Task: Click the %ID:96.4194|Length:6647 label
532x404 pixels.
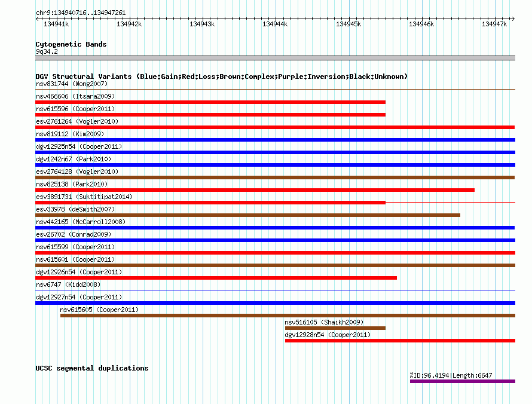Action: point(451,375)
